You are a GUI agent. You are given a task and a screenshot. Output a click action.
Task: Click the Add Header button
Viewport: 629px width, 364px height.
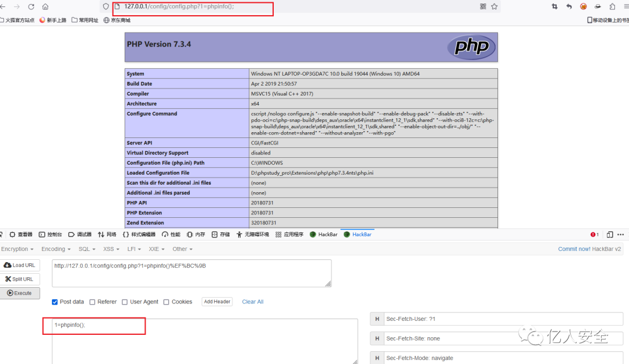(217, 302)
